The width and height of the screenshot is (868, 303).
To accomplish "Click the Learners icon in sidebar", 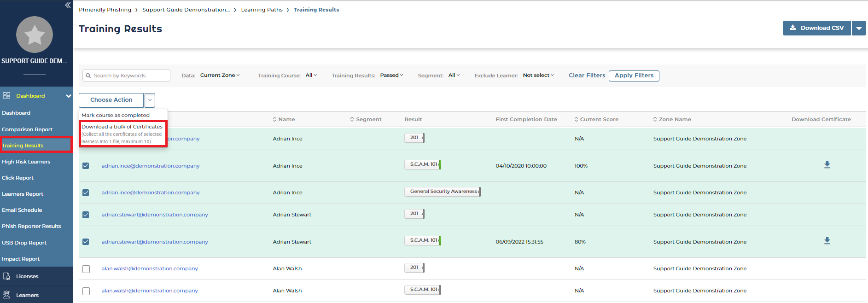I will click(x=7, y=295).
